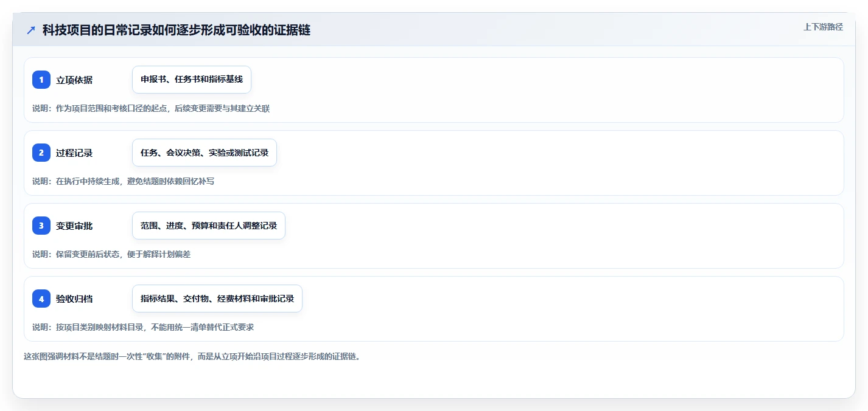Click the 立项依据 step title
The width and height of the screenshot is (868, 411).
74,80
